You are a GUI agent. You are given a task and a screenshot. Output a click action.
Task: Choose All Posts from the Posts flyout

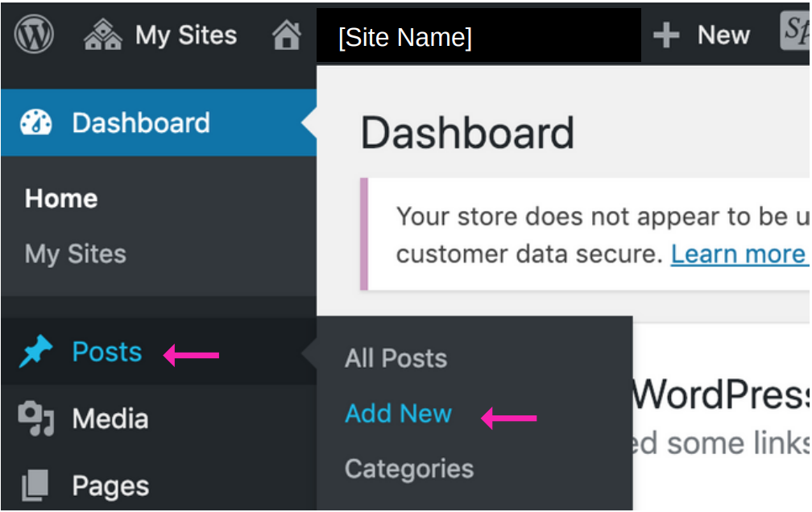(x=396, y=359)
